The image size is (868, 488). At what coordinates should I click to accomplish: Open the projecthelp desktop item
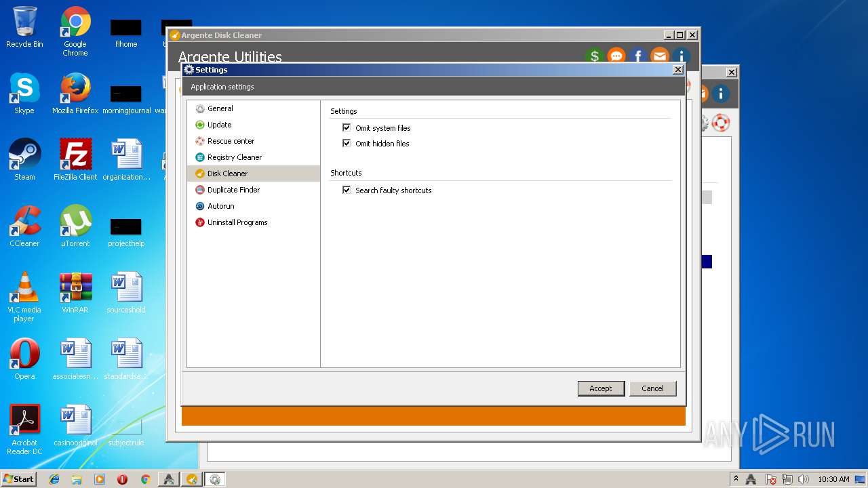point(126,232)
